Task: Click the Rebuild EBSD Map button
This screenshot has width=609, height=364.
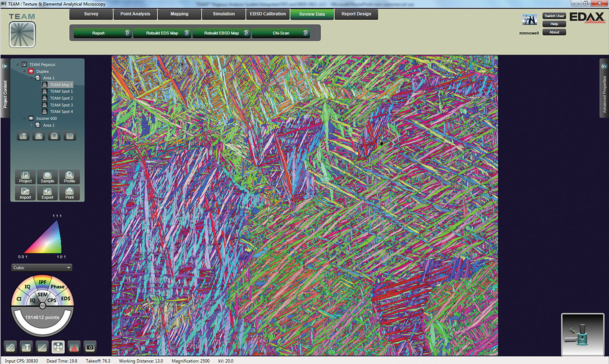Action: tap(221, 33)
